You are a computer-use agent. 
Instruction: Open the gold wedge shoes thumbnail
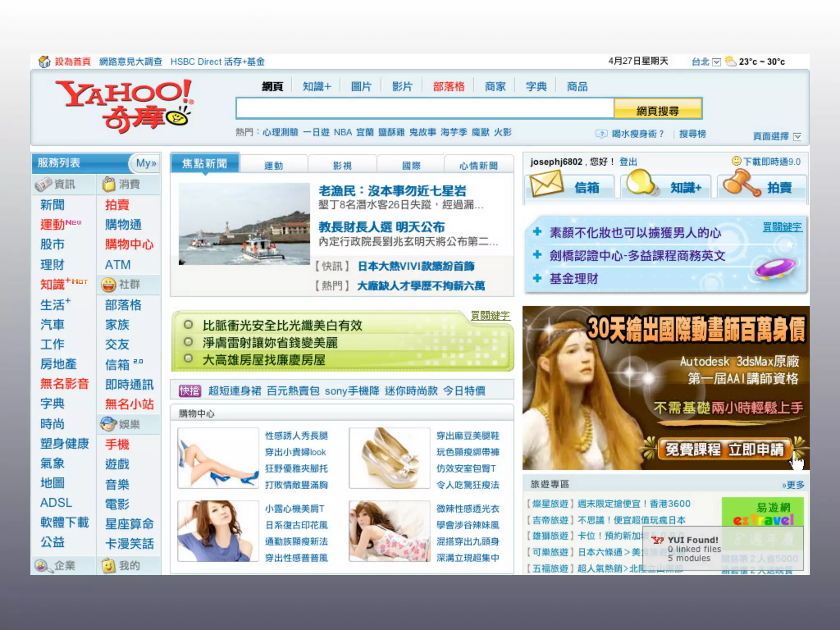pos(389,458)
